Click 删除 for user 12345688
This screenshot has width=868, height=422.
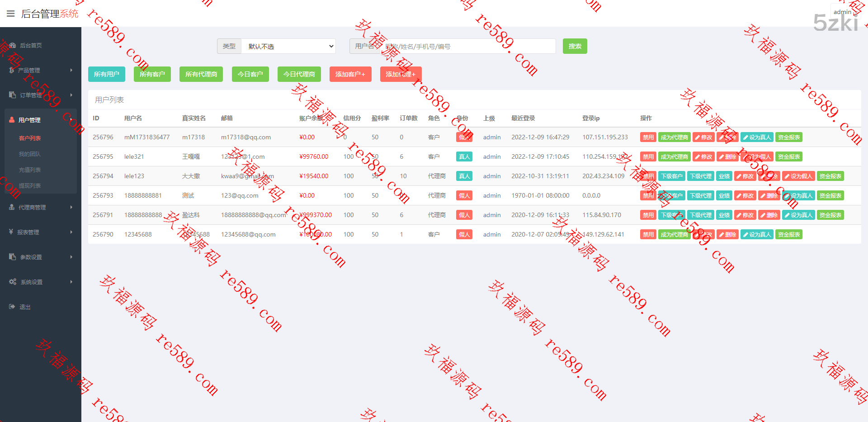727,234
